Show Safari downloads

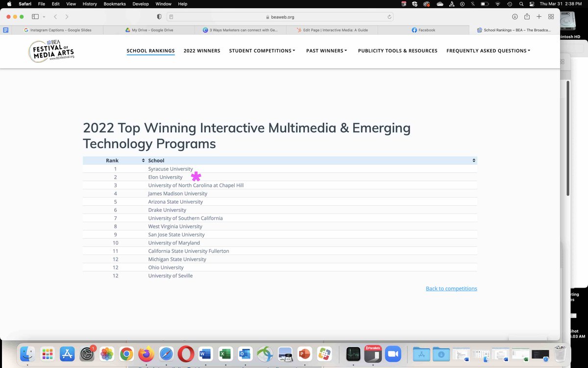click(515, 17)
